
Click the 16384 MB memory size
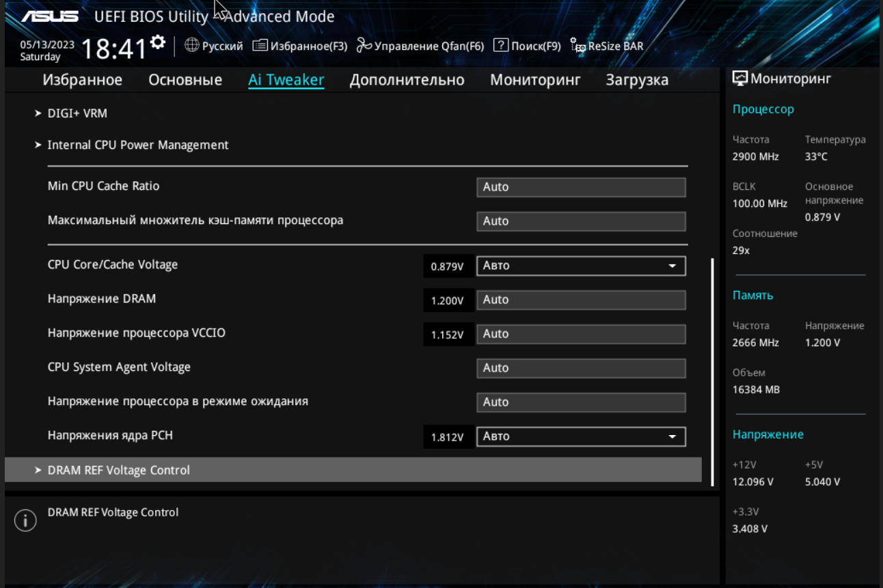coord(756,390)
